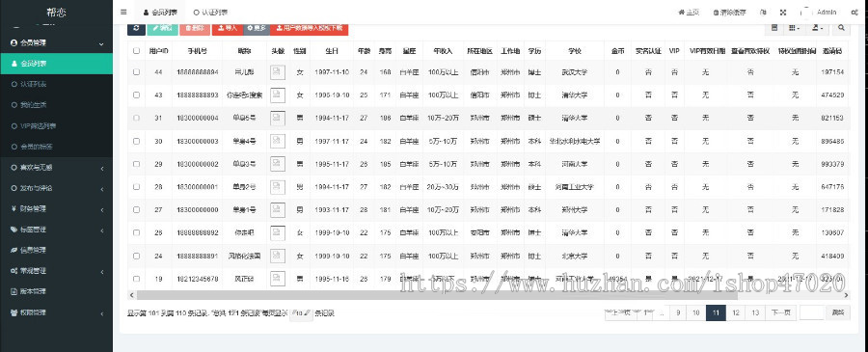
Task: Expand the 标签管理 sidebar menu
Action: pyautogui.click(x=56, y=230)
